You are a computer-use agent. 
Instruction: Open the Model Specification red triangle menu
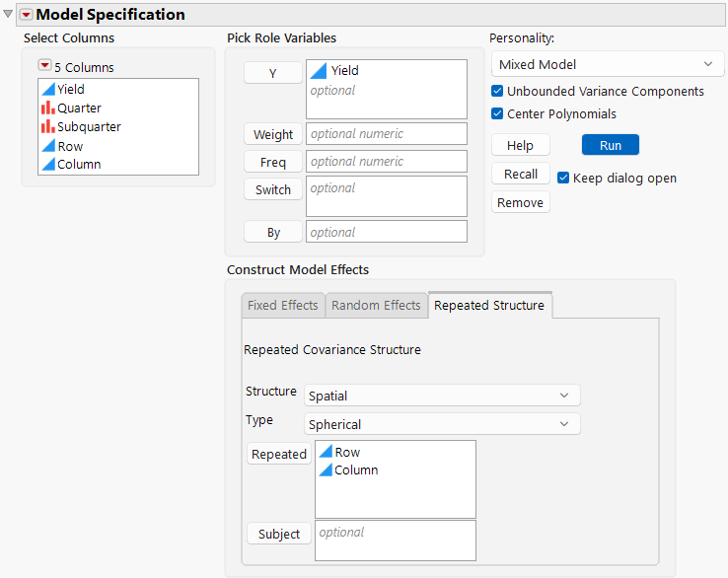tap(26, 15)
